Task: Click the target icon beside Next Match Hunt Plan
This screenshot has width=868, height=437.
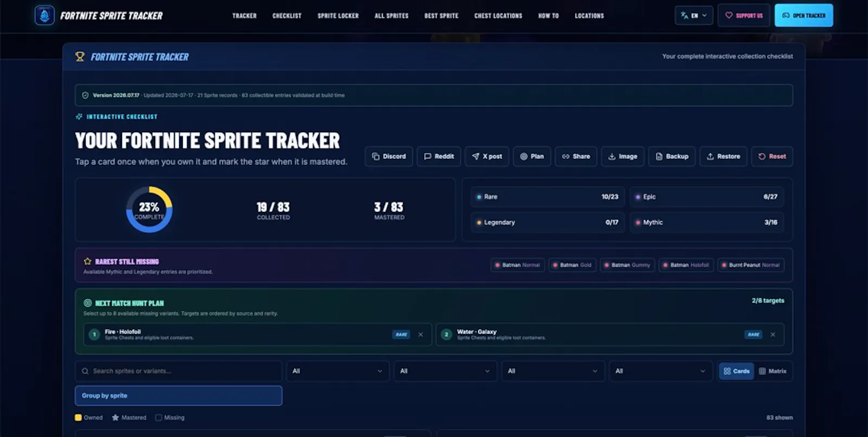Action: pos(87,303)
